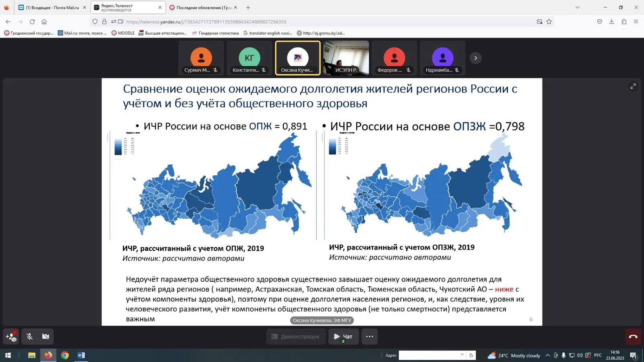Click the Демонстрация button
The image size is (644, 362).
[295, 337]
